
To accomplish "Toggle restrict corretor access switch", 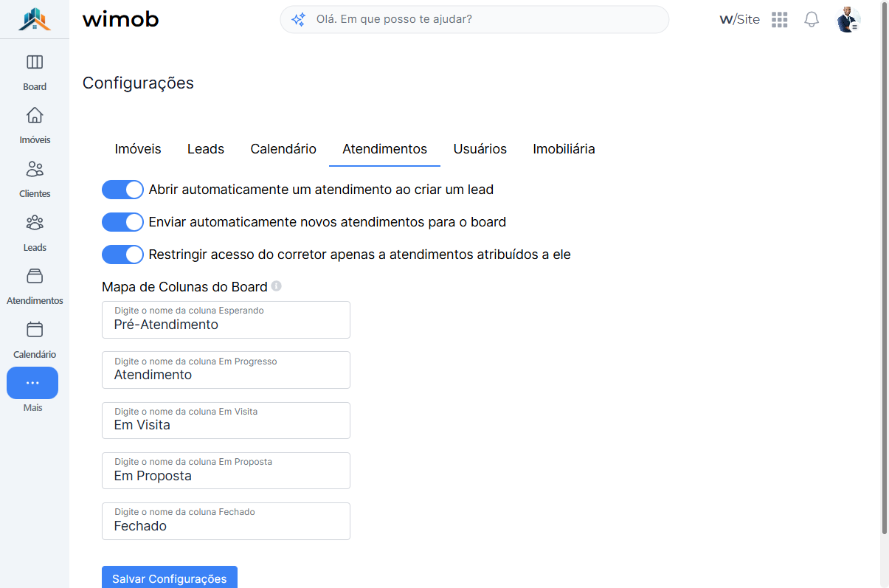I will tap(122, 255).
